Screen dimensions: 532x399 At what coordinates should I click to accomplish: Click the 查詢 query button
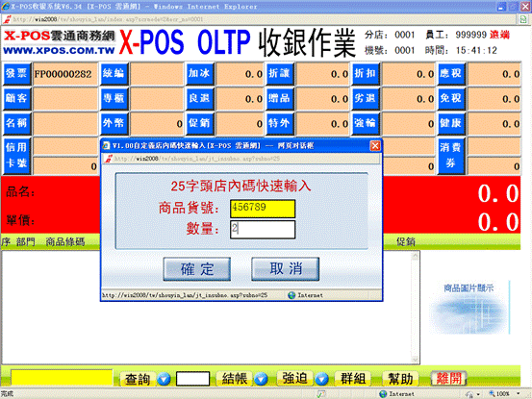pyautogui.click(x=138, y=379)
